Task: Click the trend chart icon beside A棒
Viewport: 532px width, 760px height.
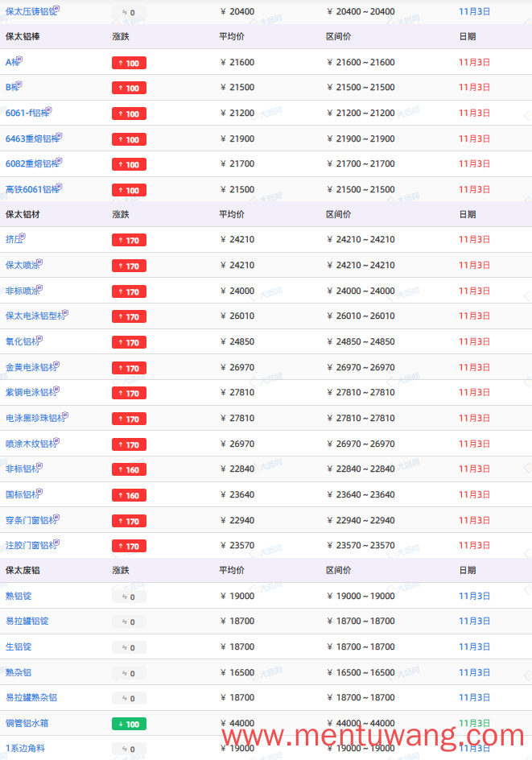Action: [19, 59]
